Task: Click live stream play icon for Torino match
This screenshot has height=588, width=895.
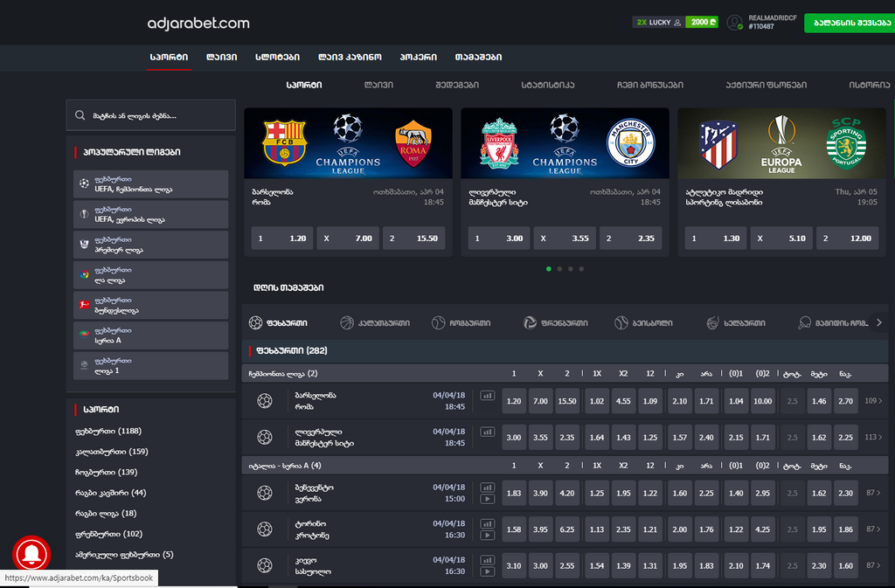Action: [487, 536]
